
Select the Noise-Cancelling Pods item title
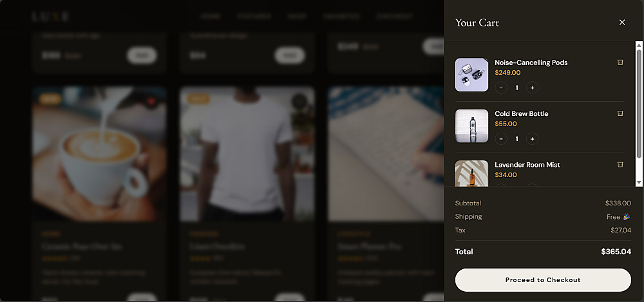531,62
